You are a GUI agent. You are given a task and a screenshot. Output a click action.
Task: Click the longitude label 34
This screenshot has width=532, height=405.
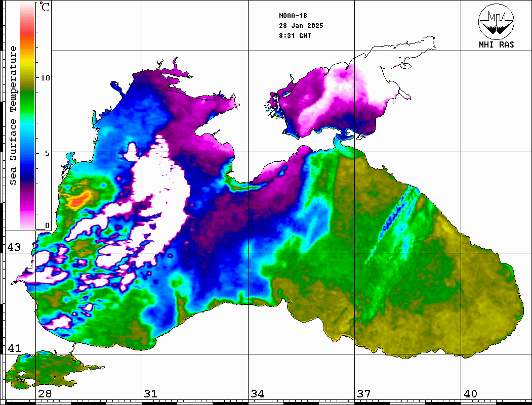[258, 393]
